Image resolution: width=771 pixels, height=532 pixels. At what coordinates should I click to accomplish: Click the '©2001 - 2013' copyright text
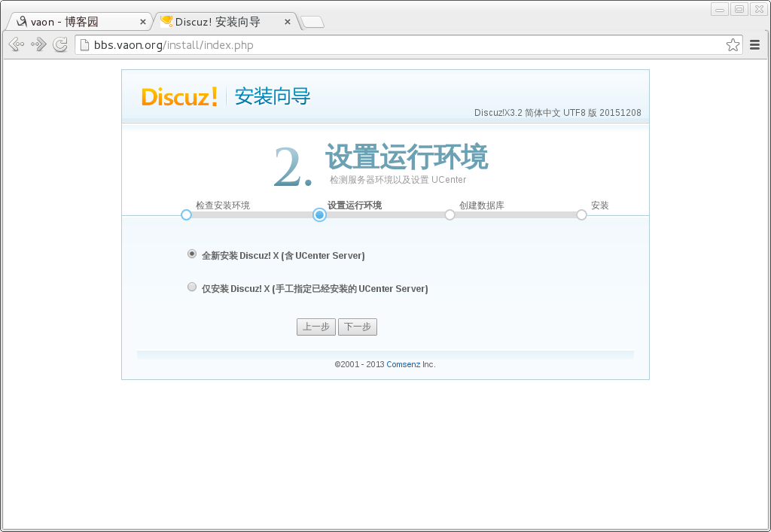point(359,364)
